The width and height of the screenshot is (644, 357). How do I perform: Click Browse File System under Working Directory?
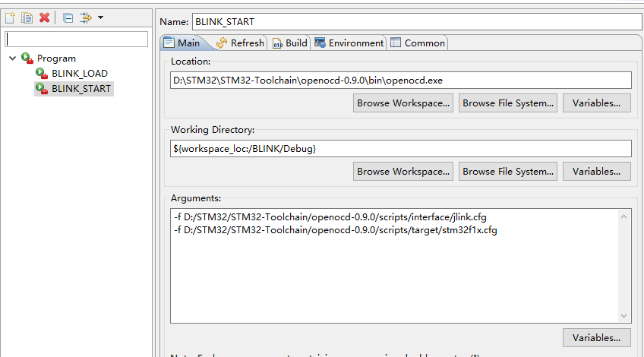coord(508,172)
